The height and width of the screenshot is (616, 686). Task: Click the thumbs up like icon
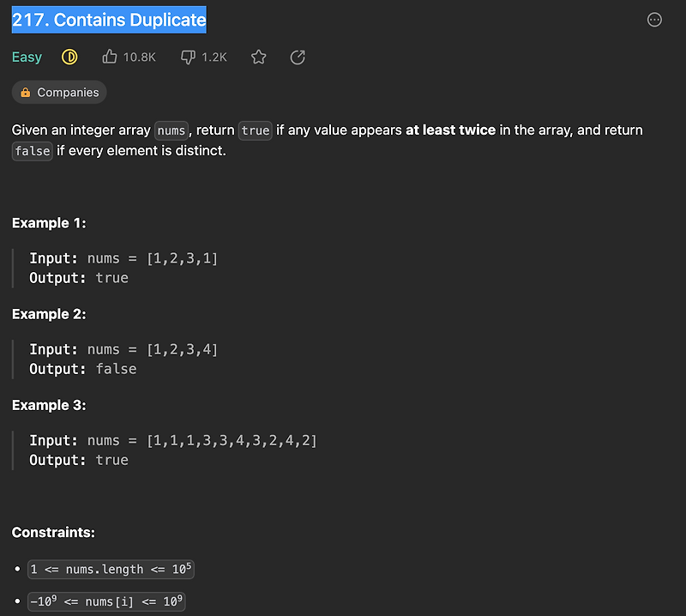tap(110, 57)
